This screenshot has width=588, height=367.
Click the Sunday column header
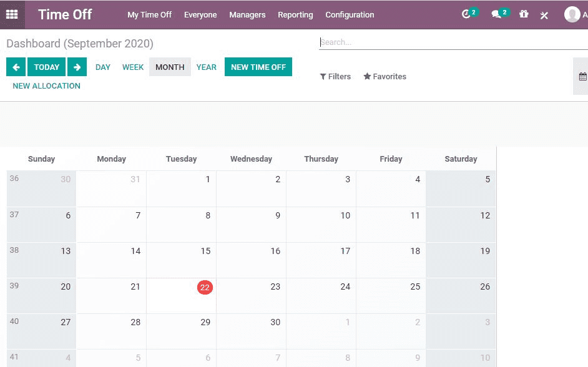click(41, 159)
